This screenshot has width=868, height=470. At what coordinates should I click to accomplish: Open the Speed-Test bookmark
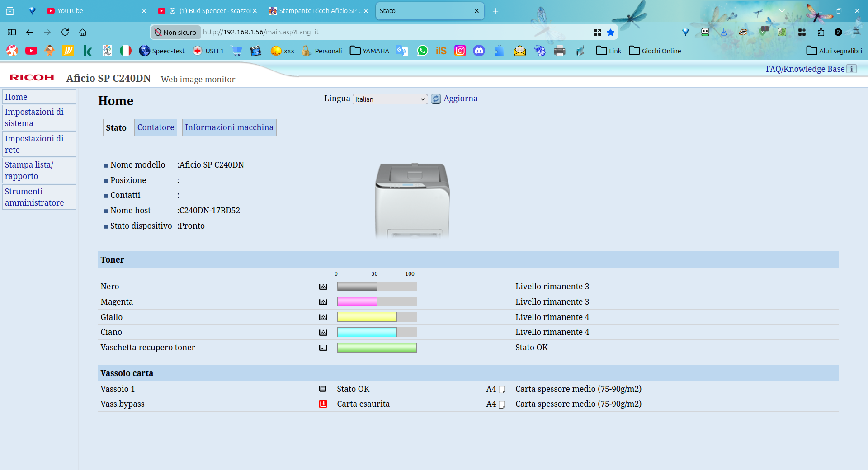click(162, 51)
